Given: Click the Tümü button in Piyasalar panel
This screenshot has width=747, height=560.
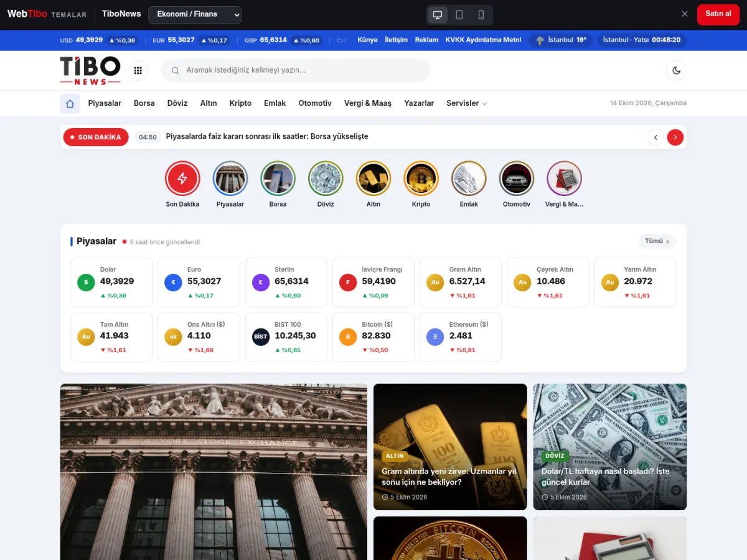Looking at the screenshot, I should (657, 241).
